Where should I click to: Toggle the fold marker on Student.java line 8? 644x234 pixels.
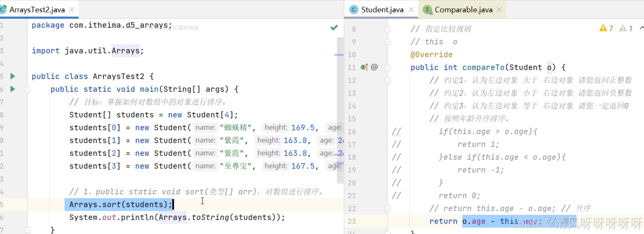click(388, 29)
